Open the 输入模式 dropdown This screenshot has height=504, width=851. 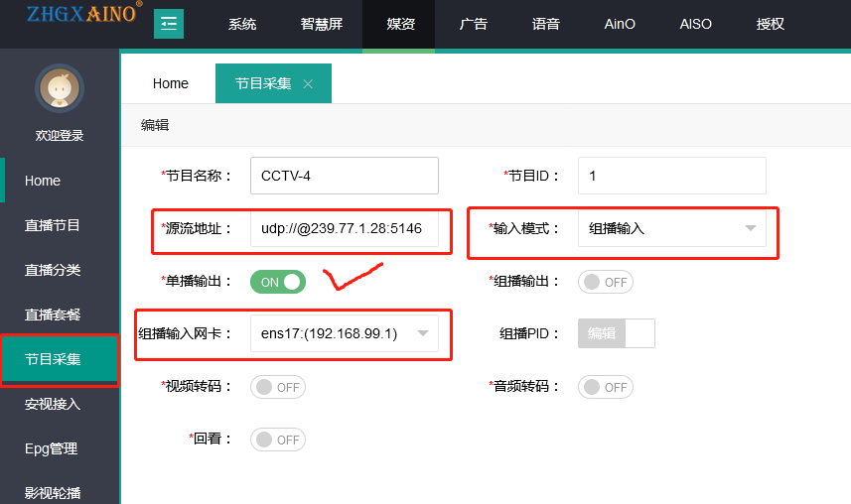point(671,228)
